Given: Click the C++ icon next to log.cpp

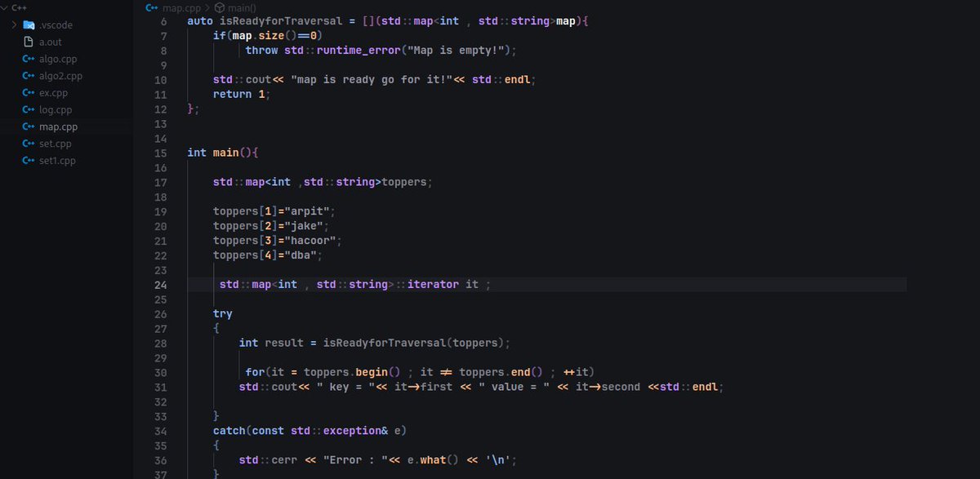Looking at the screenshot, I should (29, 109).
